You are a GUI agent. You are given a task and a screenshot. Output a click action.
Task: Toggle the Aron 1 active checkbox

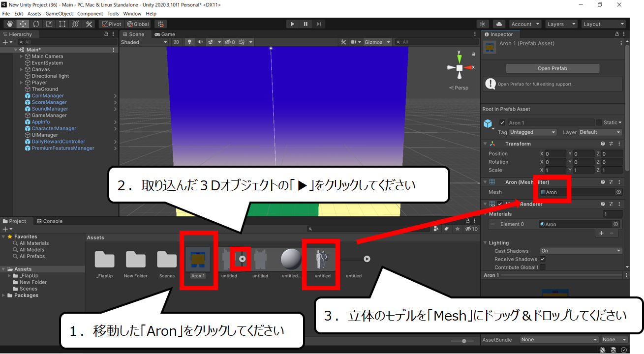[502, 123]
